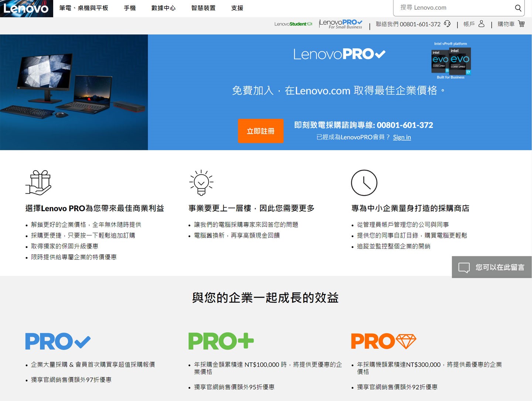Open the shopping cart
This screenshot has width=532, height=401.
[x=521, y=24]
